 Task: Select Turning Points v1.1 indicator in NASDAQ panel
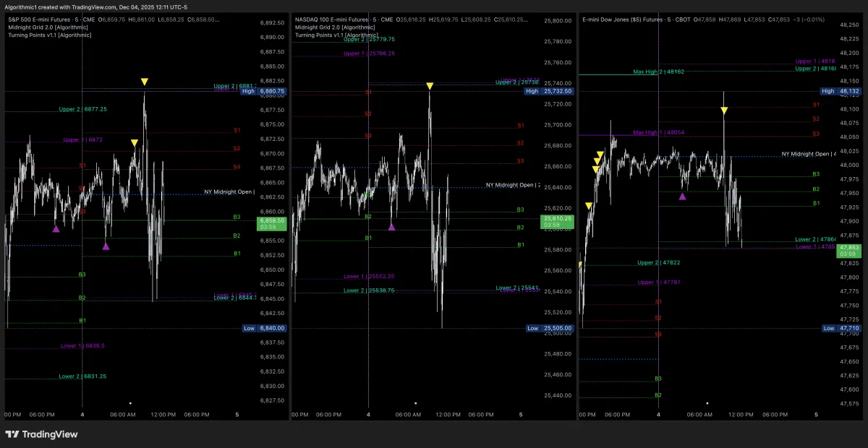click(x=336, y=35)
